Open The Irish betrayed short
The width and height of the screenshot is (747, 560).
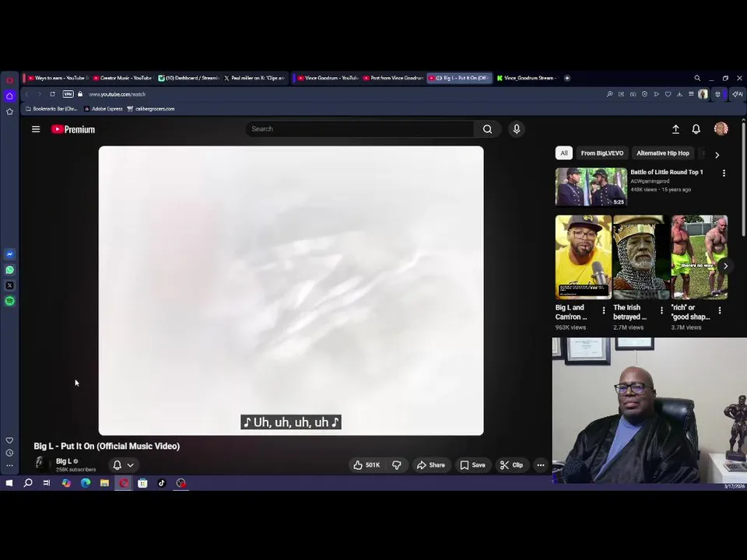641,257
